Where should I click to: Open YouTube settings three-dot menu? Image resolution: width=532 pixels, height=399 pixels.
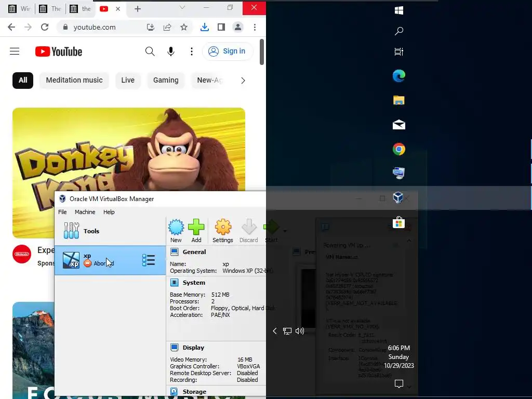tap(192, 51)
